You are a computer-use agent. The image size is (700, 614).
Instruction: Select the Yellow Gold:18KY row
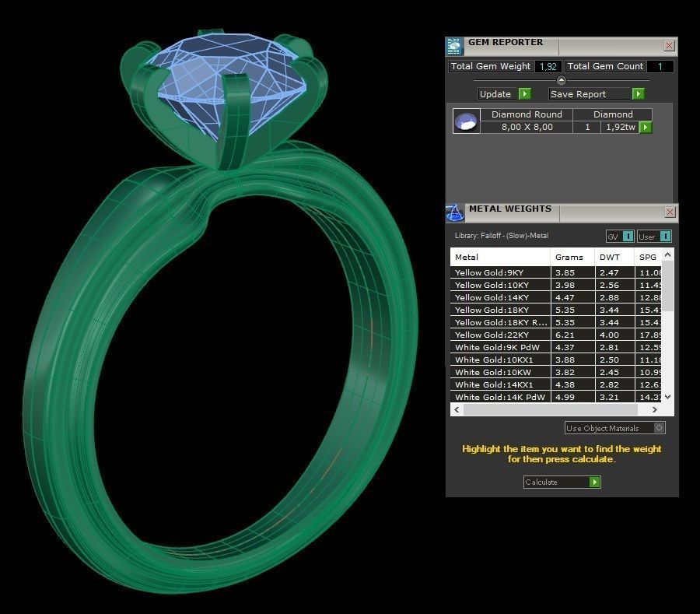556,311
